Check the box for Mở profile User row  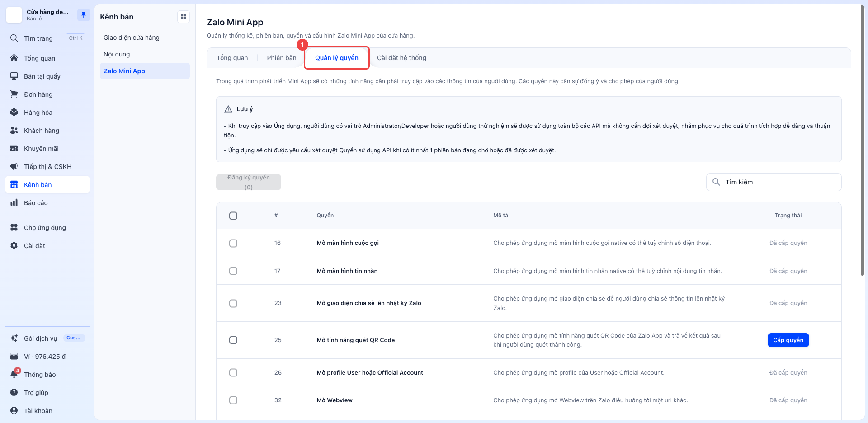(233, 372)
